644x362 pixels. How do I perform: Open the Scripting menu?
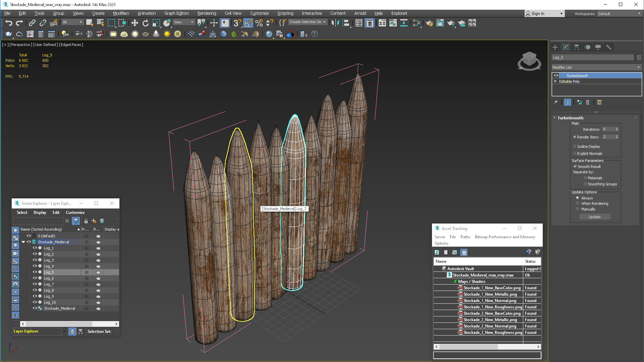pyautogui.click(x=285, y=13)
